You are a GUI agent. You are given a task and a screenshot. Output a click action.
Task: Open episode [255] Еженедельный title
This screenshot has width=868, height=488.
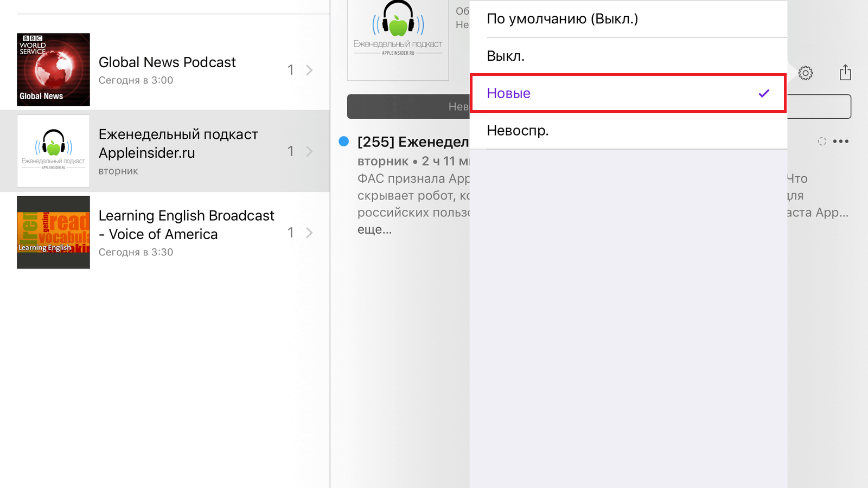pos(413,142)
